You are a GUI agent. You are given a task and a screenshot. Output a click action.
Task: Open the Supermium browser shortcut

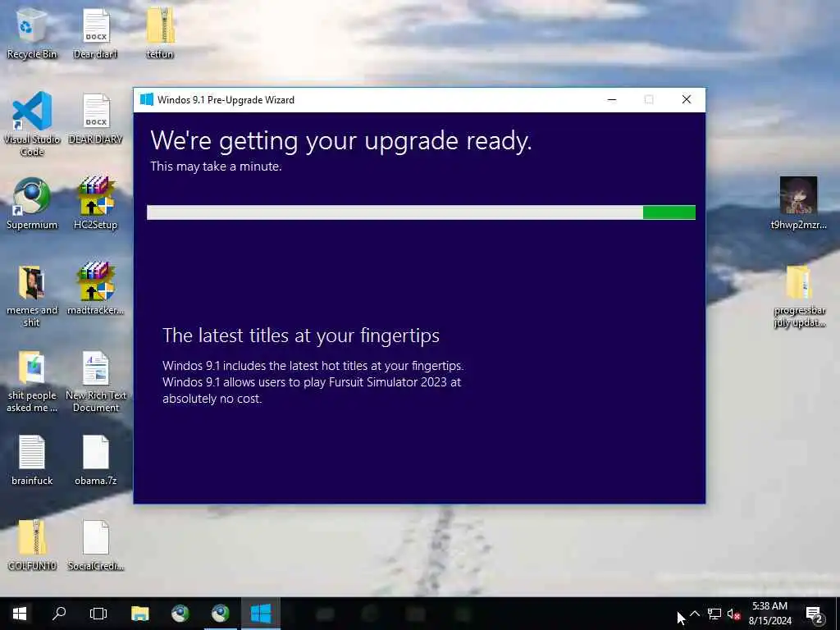pyautogui.click(x=32, y=203)
